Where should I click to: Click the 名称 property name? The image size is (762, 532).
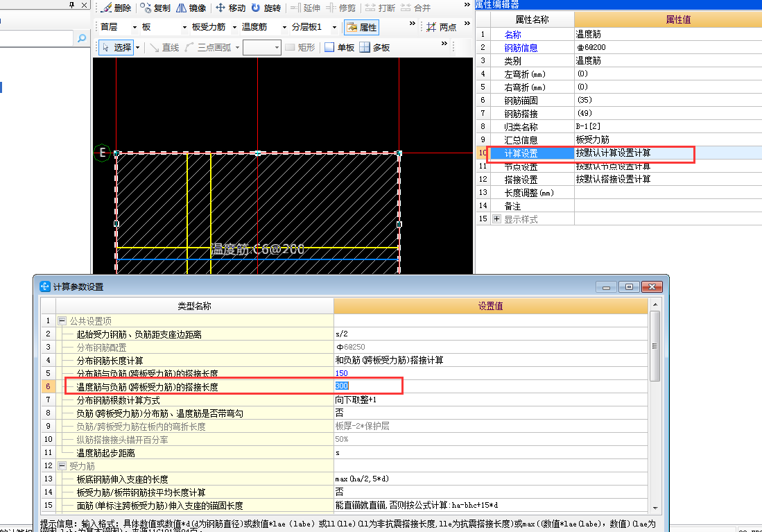pyautogui.click(x=512, y=35)
